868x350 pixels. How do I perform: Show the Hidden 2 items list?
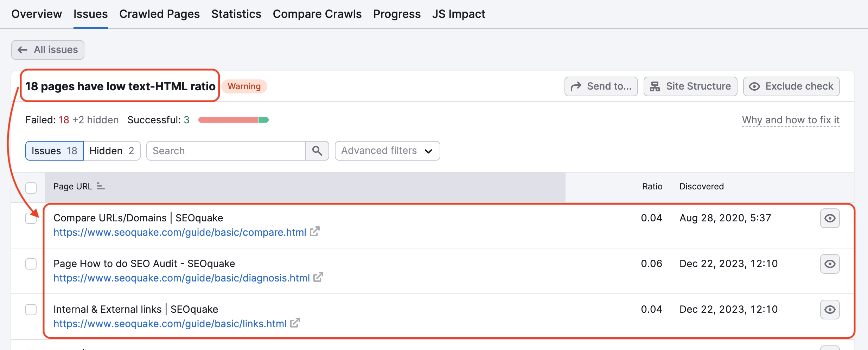[112, 151]
